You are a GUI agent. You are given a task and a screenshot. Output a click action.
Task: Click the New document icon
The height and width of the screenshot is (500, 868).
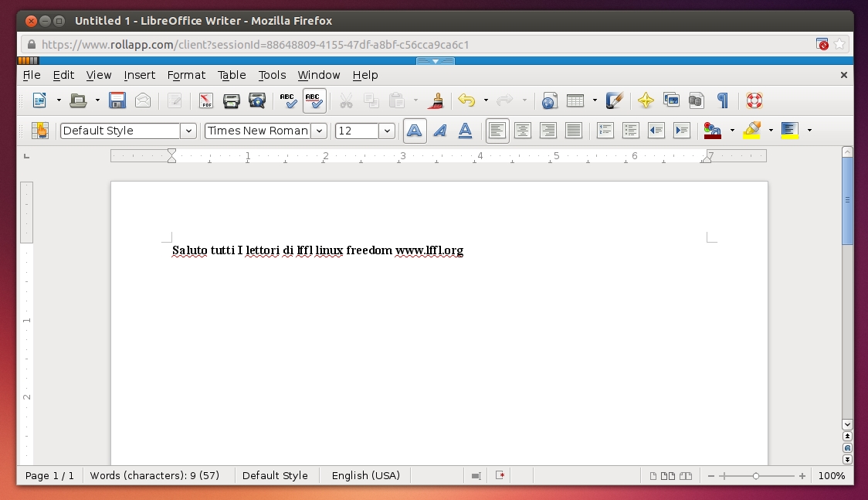[x=39, y=100]
